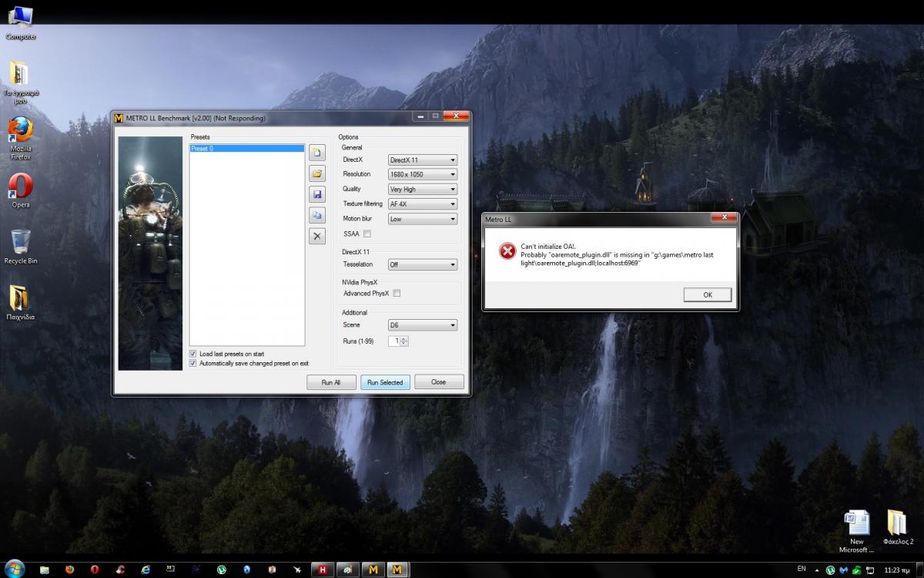This screenshot has height=578, width=924.
Task: Click the Malwarebytes tray icon
Action: click(x=844, y=570)
